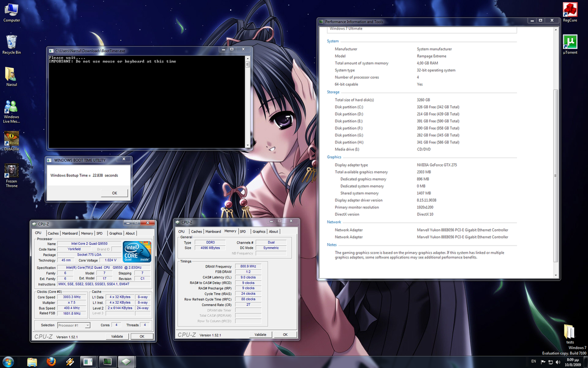Viewport: 588px width, 368px height.
Task: Open the volume speaker tray icon
Action: 558,362
